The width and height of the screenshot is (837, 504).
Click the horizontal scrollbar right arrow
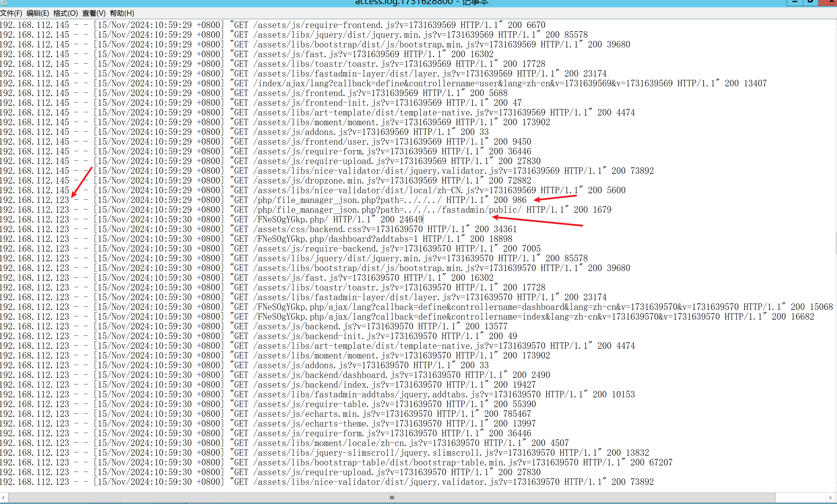(x=830, y=498)
